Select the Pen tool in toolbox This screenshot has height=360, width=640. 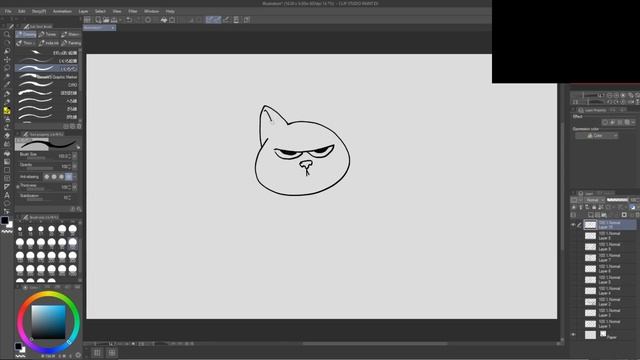point(7,93)
